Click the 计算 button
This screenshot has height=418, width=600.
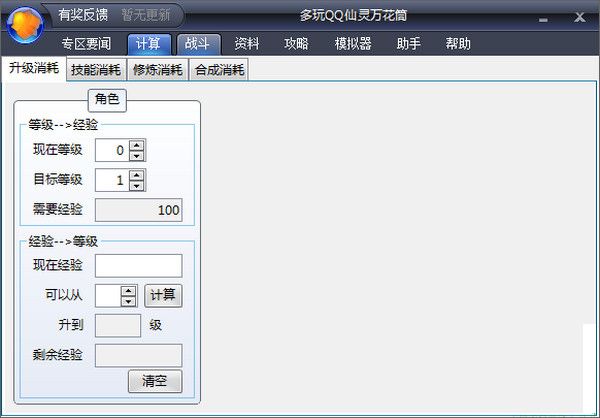[x=163, y=296]
